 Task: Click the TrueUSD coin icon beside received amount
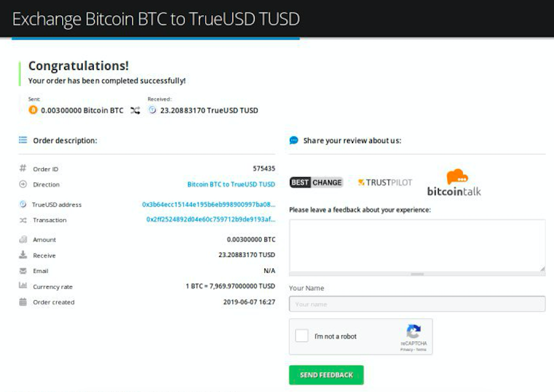point(152,110)
